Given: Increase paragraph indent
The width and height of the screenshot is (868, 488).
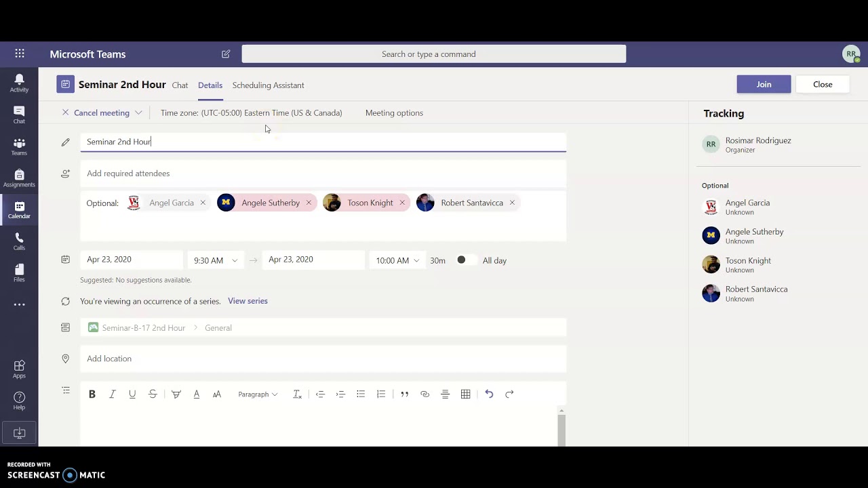Looking at the screenshot, I should click(340, 394).
